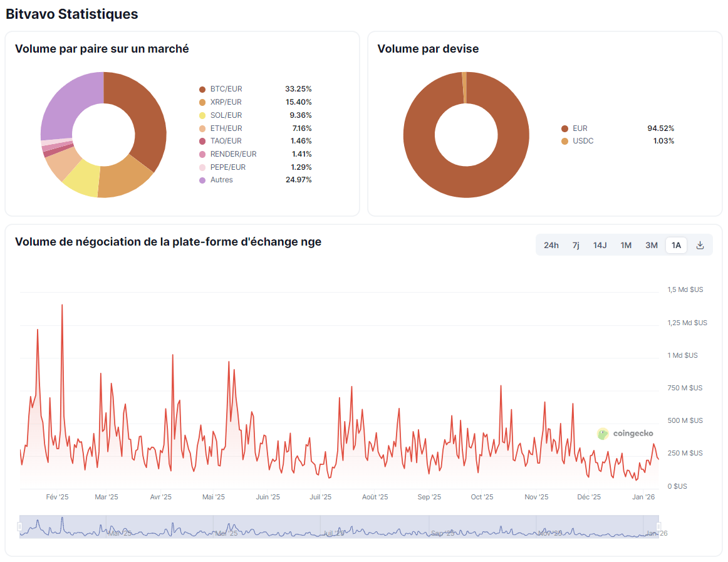728x562 pixels.
Task: Click the EUR legend dot under Volume par devise
Action: point(566,128)
